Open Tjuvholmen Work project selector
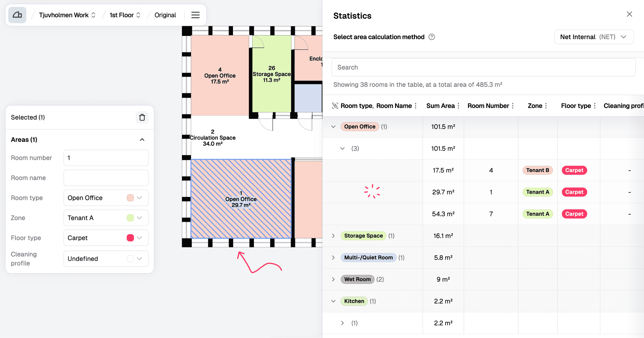Image resolution: width=644 pixels, height=338 pixels. point(67,15)
